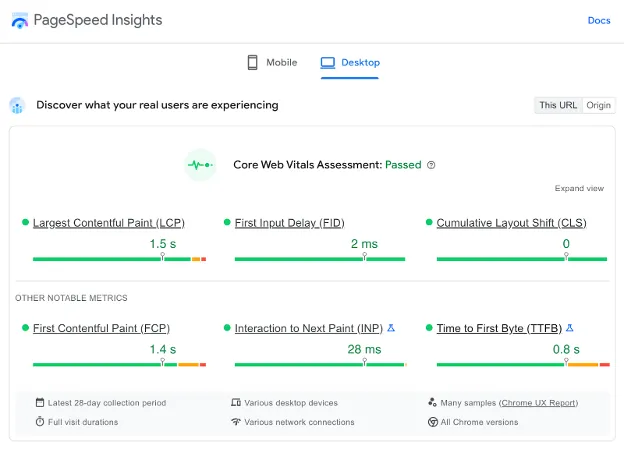Click Various desktop devices text

pyautogui.click(x=291, y=403)
